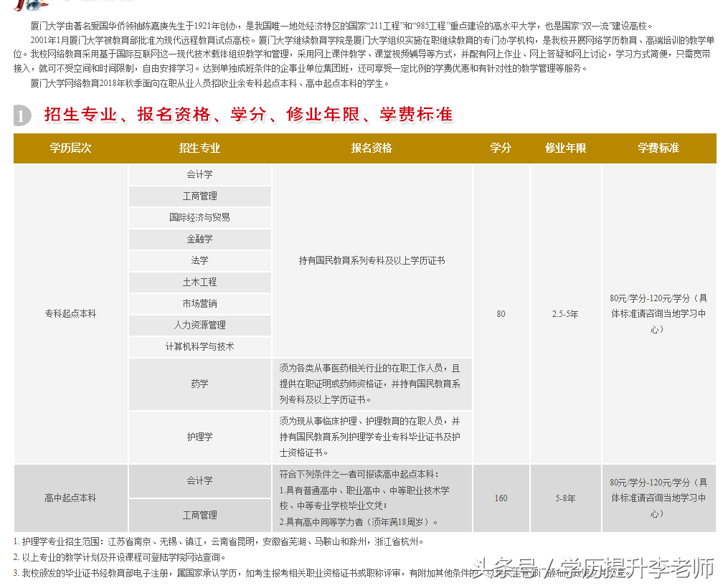The width and height of the screenshot is (728, 588).
Task: Select the 人力资源管理 major cell
Action: click(199, 326)
